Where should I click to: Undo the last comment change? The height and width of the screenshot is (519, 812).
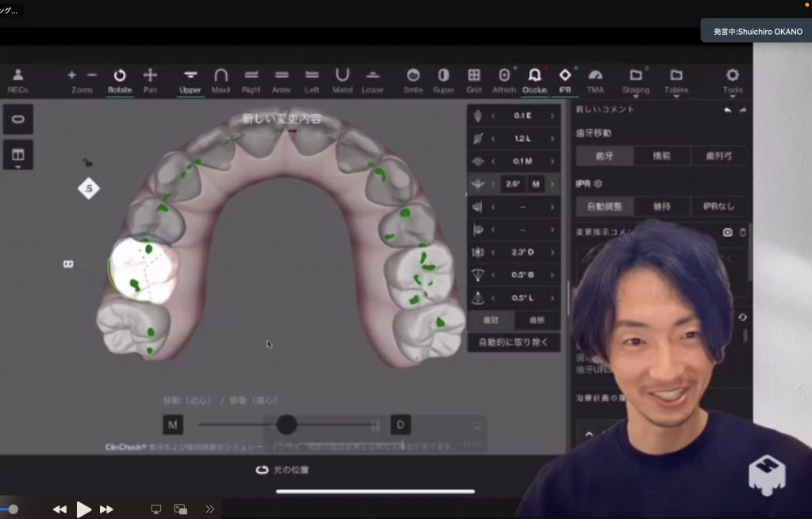(x=728, y=109)
